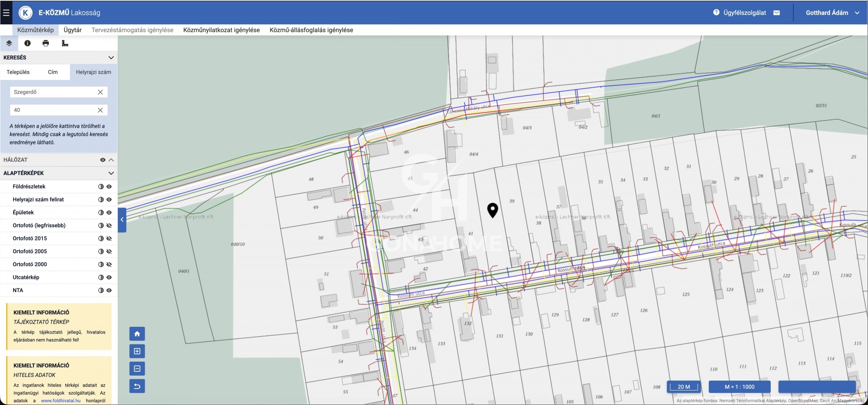Hide the Épületek layer

point(109,212)
